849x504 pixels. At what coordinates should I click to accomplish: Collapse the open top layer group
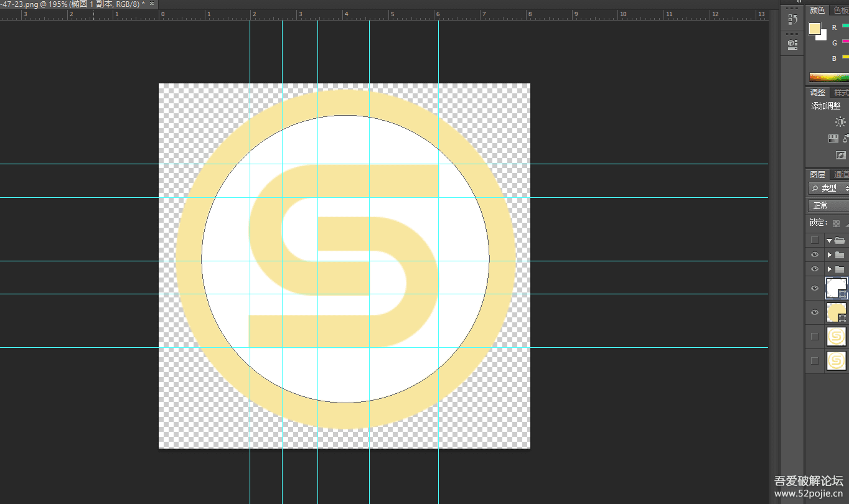point(829,240)
